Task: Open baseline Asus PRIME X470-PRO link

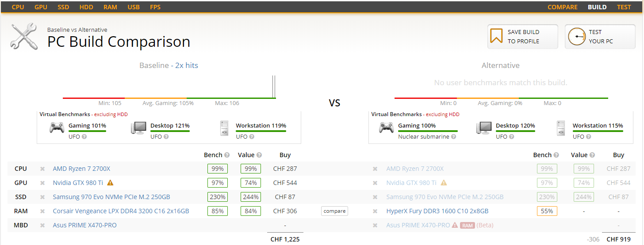Action: (x=84, y=225)
